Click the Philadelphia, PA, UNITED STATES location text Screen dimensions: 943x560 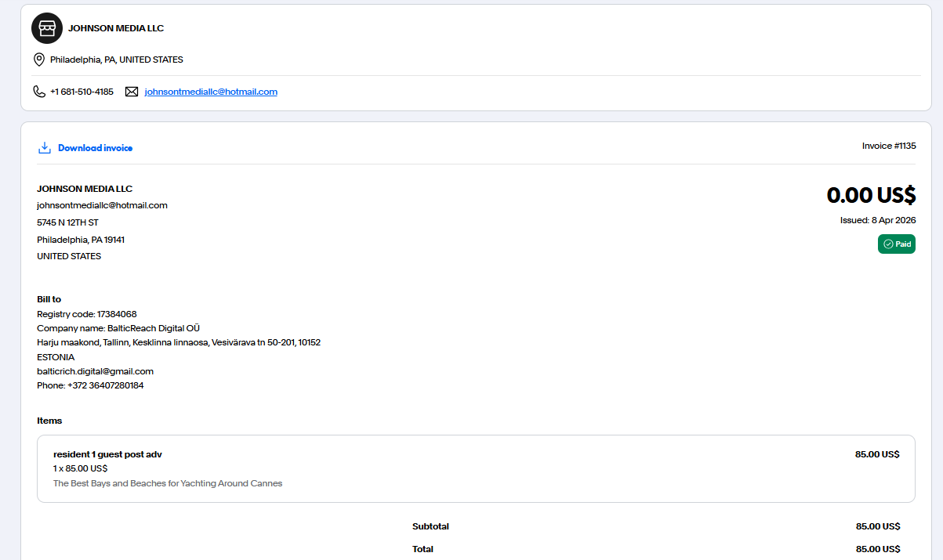coord(117,60)
